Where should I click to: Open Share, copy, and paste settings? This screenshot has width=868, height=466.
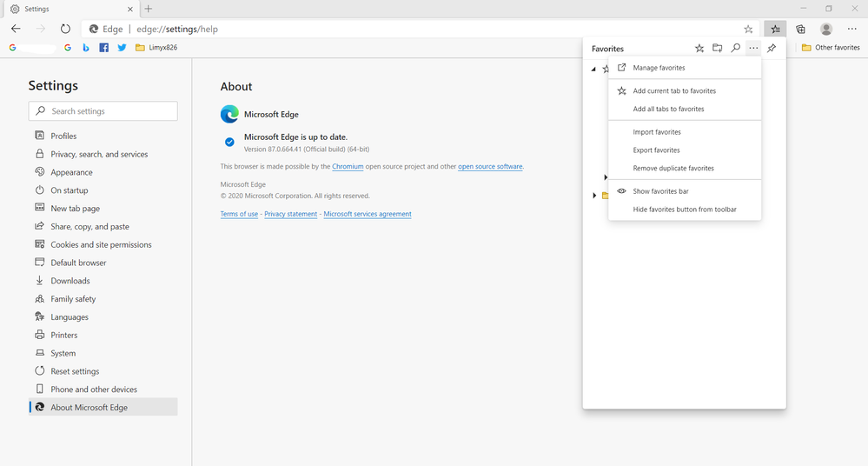(103, 227)
